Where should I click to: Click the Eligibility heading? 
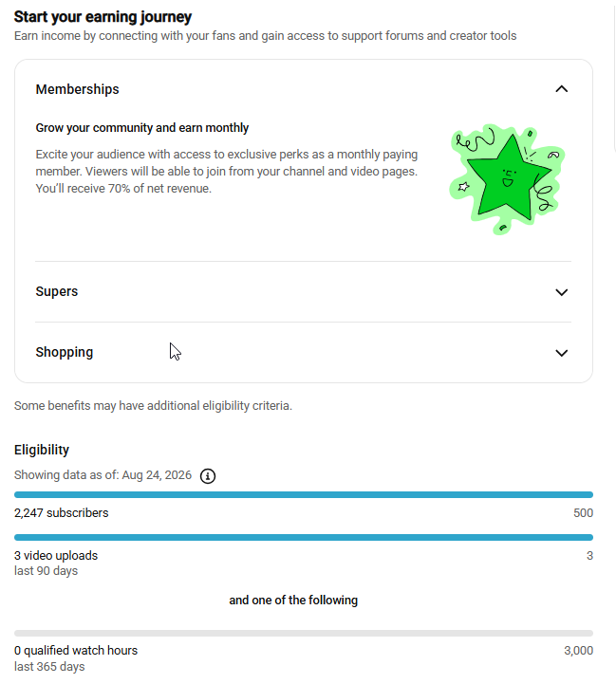point(42,450)
